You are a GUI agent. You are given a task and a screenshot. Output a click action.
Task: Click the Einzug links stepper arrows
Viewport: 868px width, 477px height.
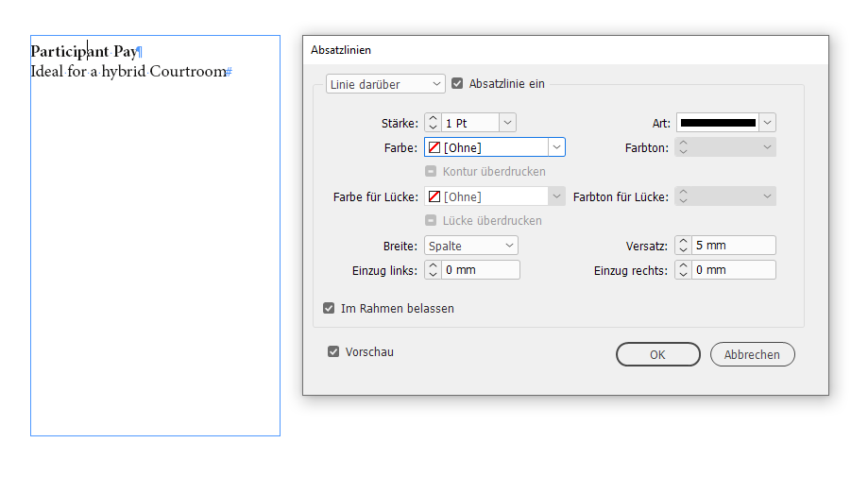[x=433, y=270]
